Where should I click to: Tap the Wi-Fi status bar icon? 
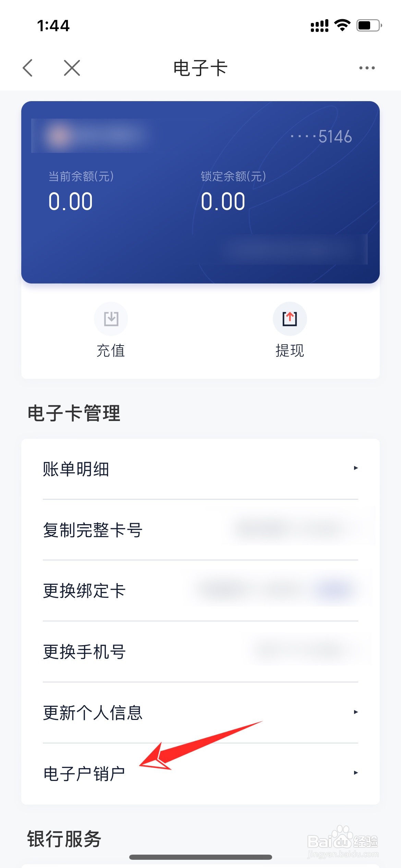pos(342,25)
